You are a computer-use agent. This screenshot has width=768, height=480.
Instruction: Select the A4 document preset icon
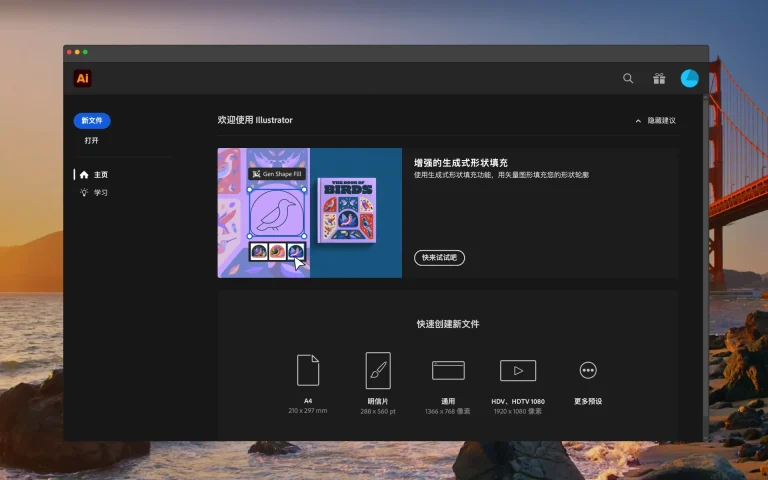click(x=308, y=370)
